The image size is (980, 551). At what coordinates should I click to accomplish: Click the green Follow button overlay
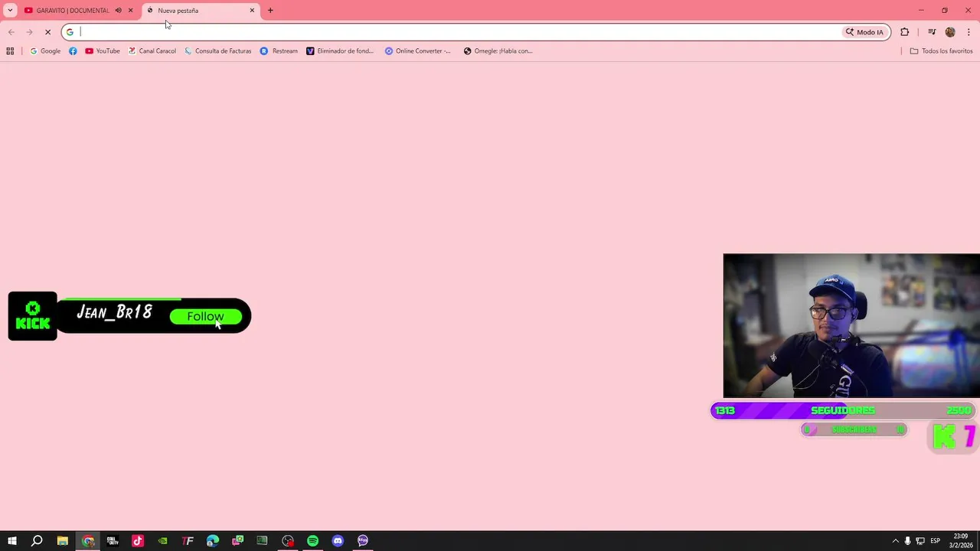pyautogui.click(x=205, y=317)
